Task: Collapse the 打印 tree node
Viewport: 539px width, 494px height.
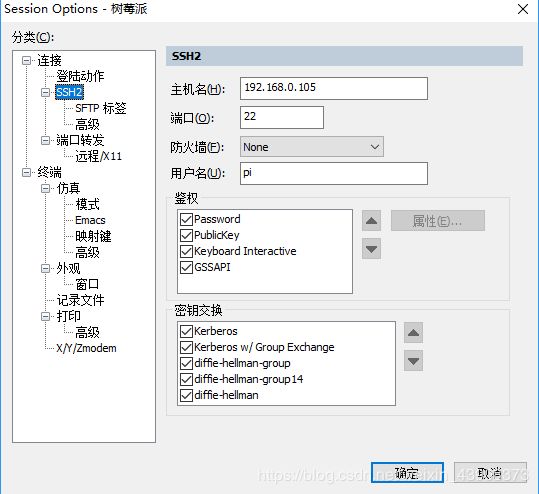Action: 45,316
